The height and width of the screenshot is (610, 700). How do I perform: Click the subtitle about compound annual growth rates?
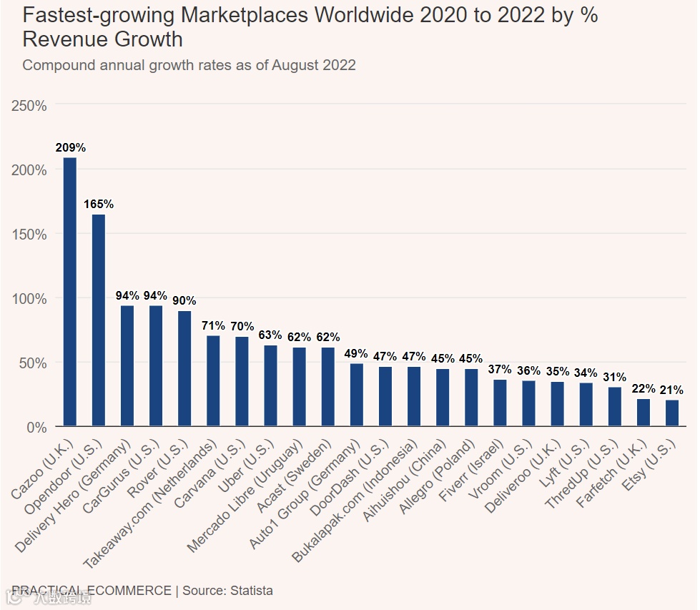[x=189, y=65]
